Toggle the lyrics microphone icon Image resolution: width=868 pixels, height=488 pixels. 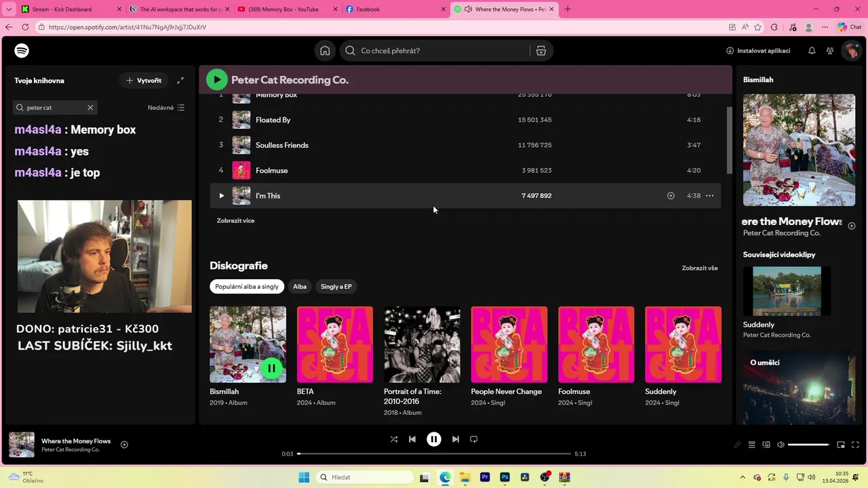737,445
